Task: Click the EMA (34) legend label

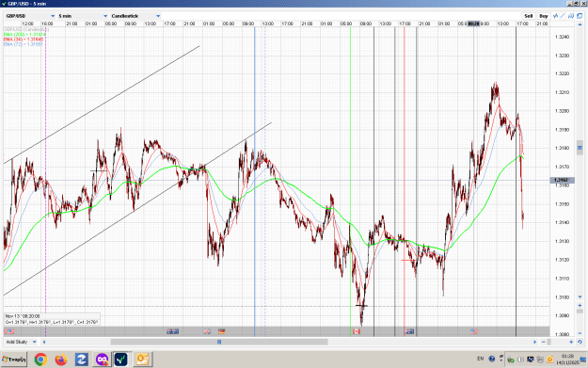Action: [x=24, y=39]
